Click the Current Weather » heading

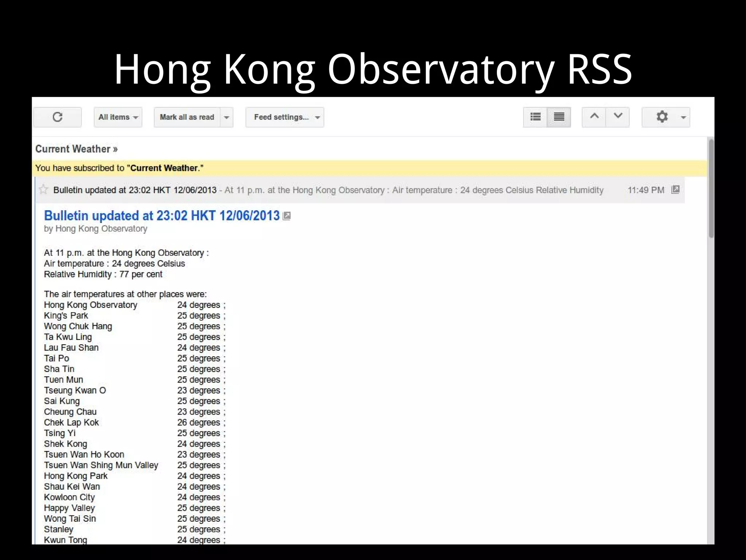[76, 149]
